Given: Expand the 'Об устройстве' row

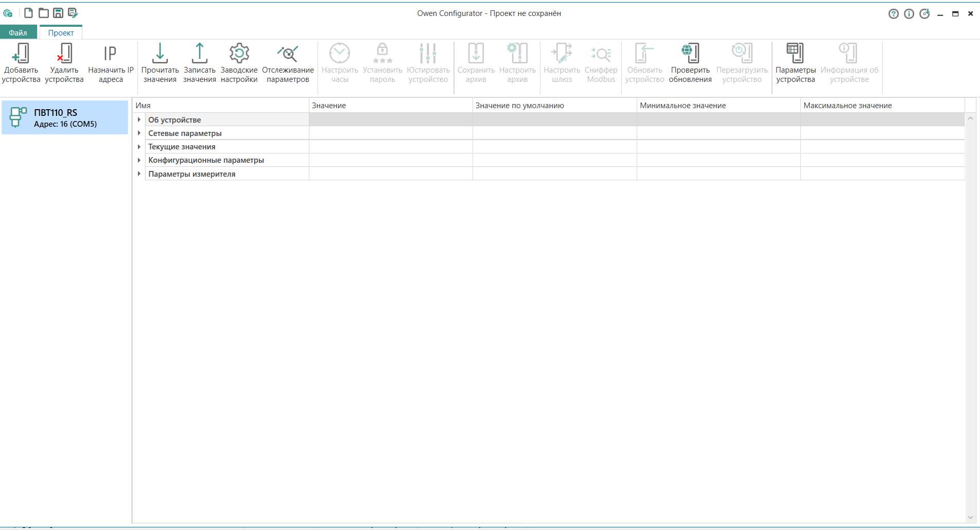Looking at the screenshot, I should pyautogui.click(x=139, y=119).
